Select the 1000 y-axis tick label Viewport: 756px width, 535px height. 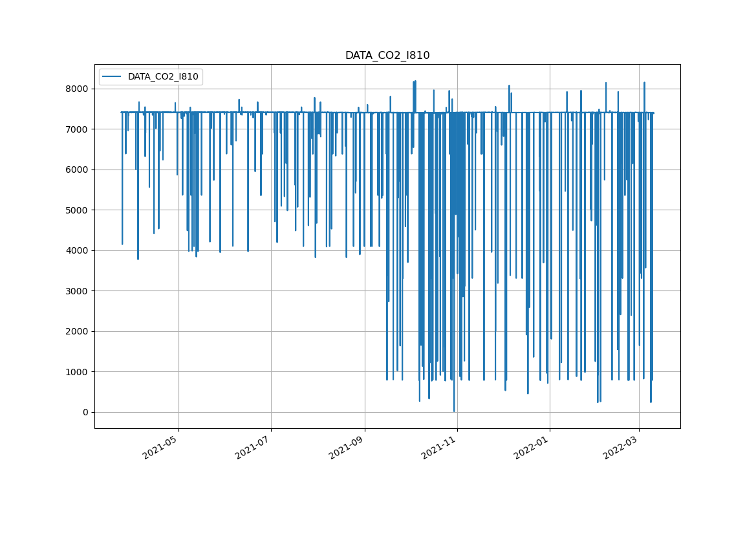point(78,372)
